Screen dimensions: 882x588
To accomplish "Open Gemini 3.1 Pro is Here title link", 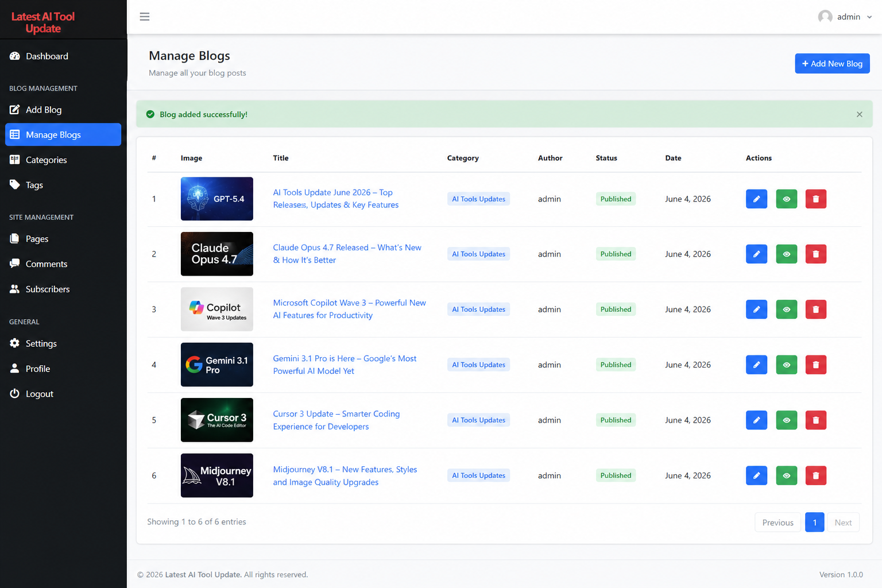I will click(345, 365).
